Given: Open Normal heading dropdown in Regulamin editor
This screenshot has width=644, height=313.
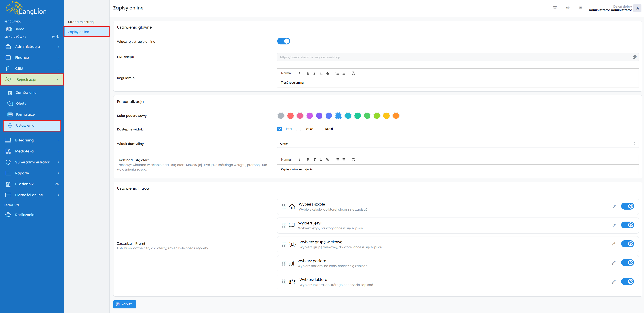Looking at the screenshot, I should 290,73.
